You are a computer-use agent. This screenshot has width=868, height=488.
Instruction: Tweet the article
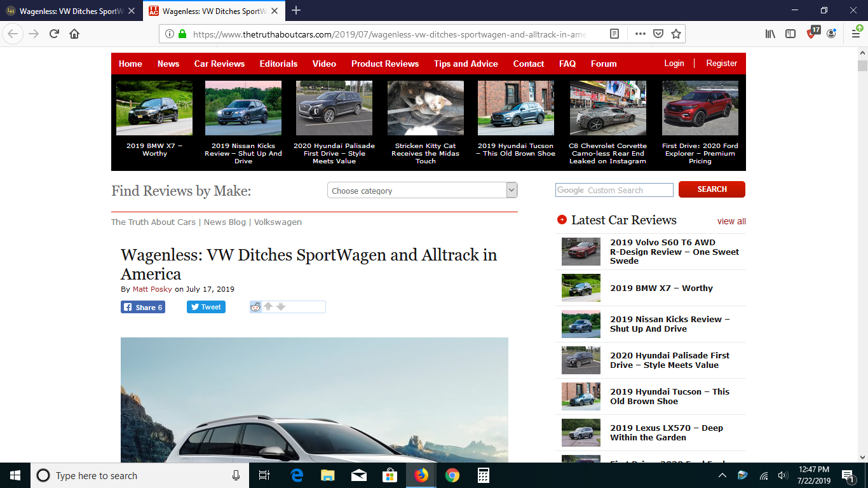206,307
